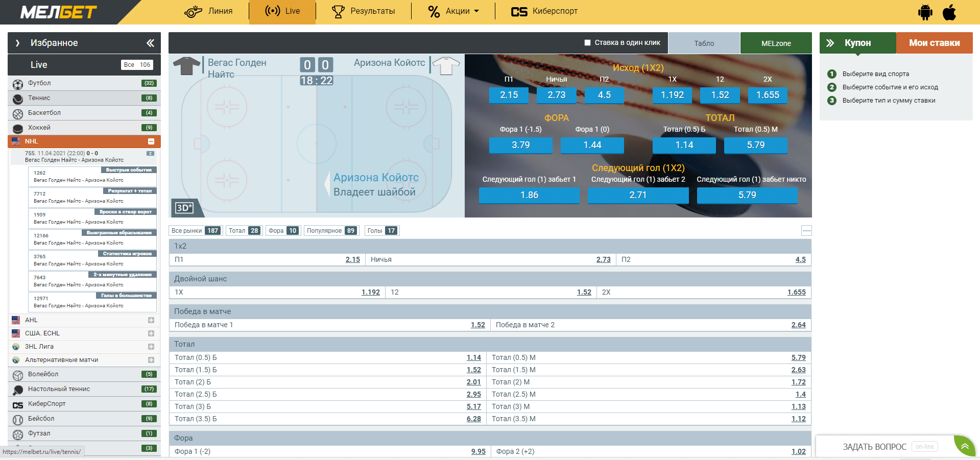The height and width of the screenshot is (460, 980).
Task: Switch to the MELzone tab
Action: 776,43
